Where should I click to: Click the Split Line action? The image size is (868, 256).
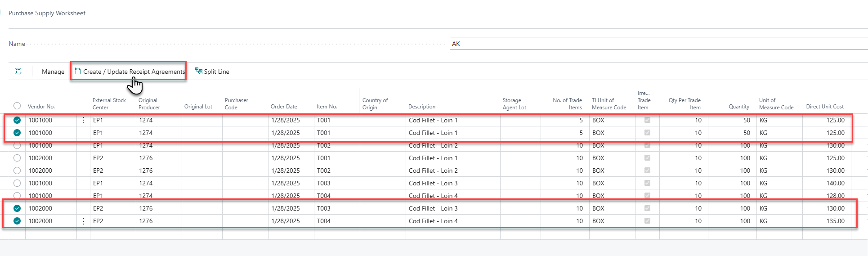point(216,72)
